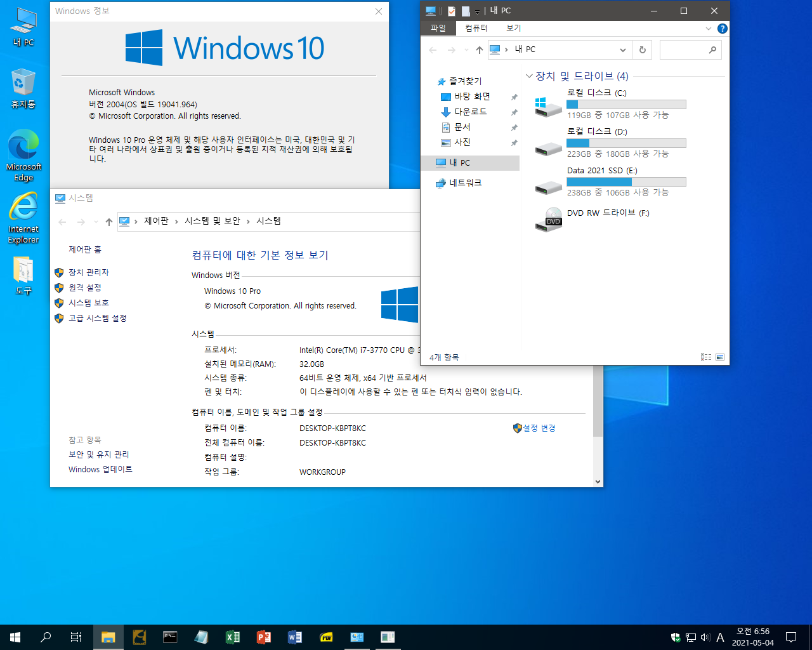Click the IME language indicator A

720,637
